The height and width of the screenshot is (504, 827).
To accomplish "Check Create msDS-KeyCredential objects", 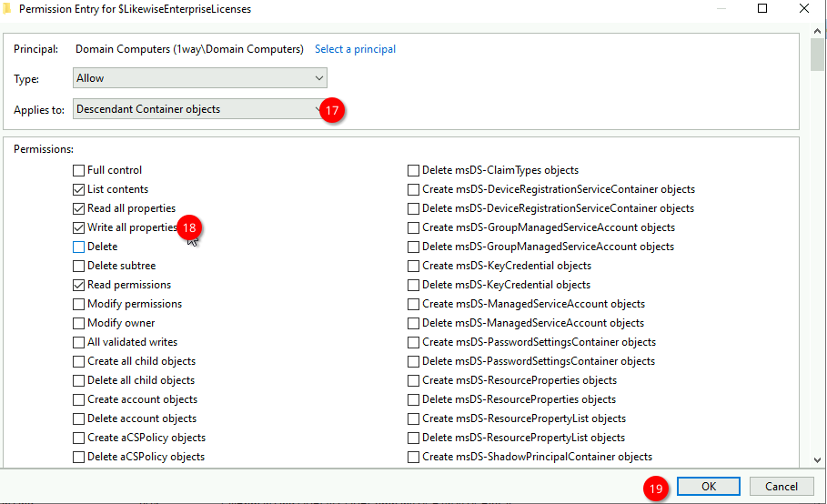I will pos(413,266).
